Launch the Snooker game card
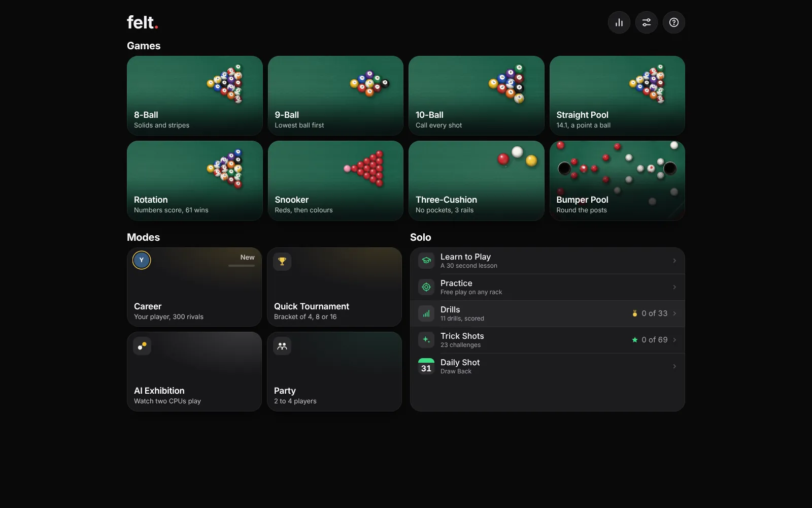 (335, 181)
